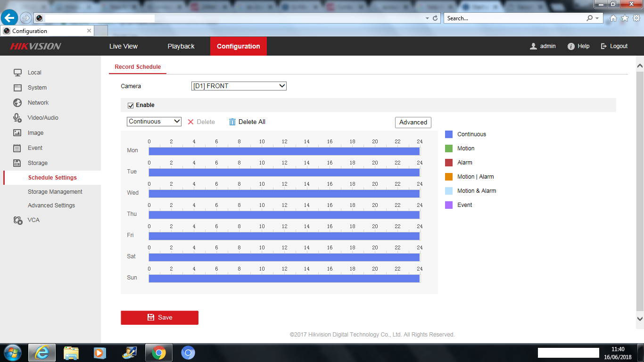
Task: Switch to the Live View tab
Action: [124, 46]
